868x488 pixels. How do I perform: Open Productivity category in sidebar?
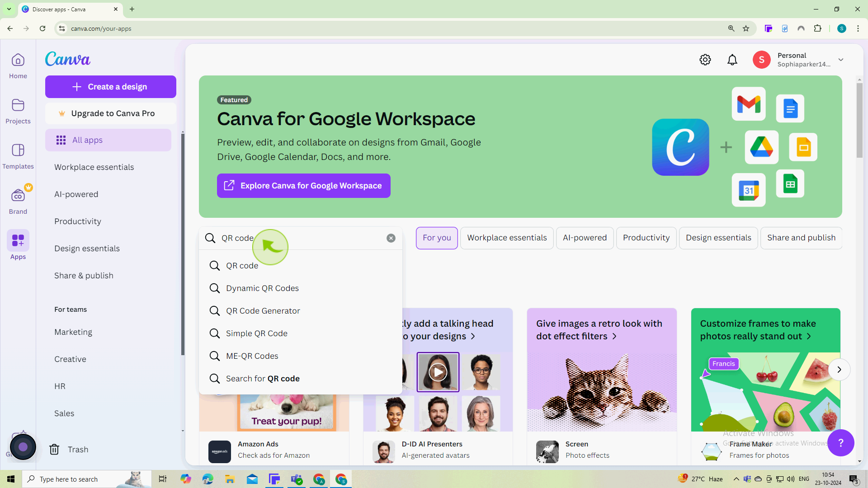(78, 221)
